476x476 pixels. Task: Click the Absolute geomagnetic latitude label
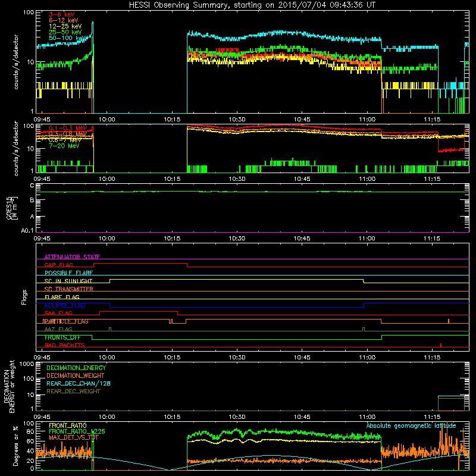(x=411, y=425)
